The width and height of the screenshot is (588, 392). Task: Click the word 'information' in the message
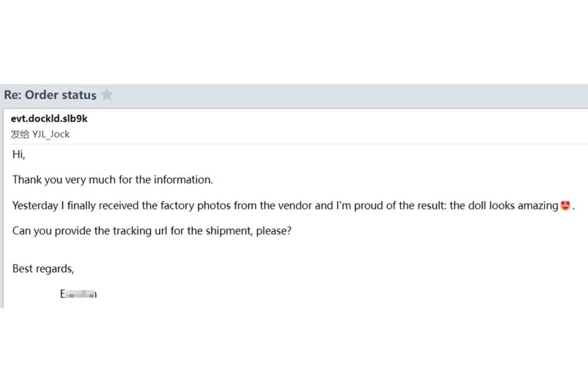pos(182,180)
